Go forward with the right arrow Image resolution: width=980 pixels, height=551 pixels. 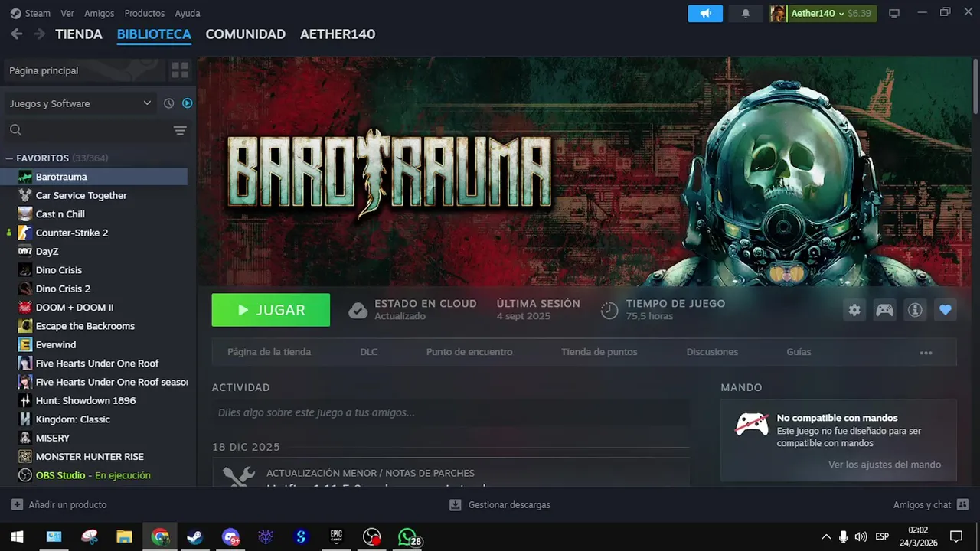pos(38,34)
